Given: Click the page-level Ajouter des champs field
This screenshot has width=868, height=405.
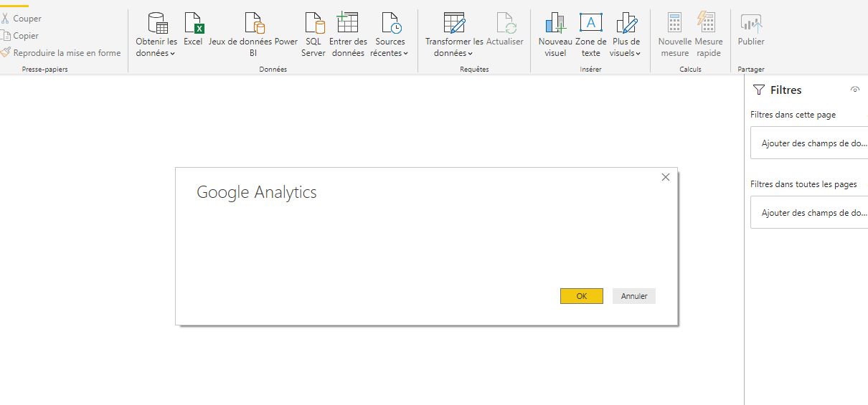Looking at the screenshot, I should (x=809, y=143).
